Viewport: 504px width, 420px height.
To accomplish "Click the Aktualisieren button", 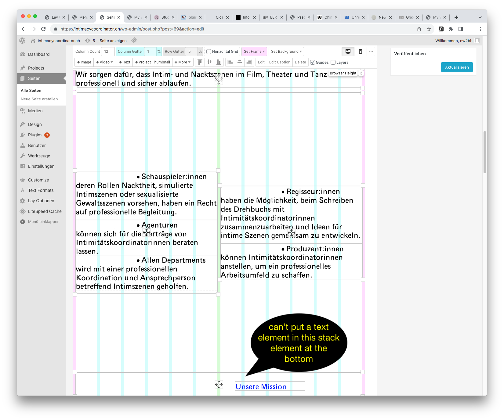I will (457, 67).
